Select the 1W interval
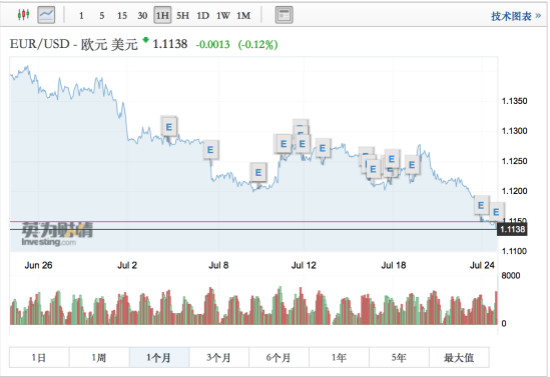 pos(223,15)
